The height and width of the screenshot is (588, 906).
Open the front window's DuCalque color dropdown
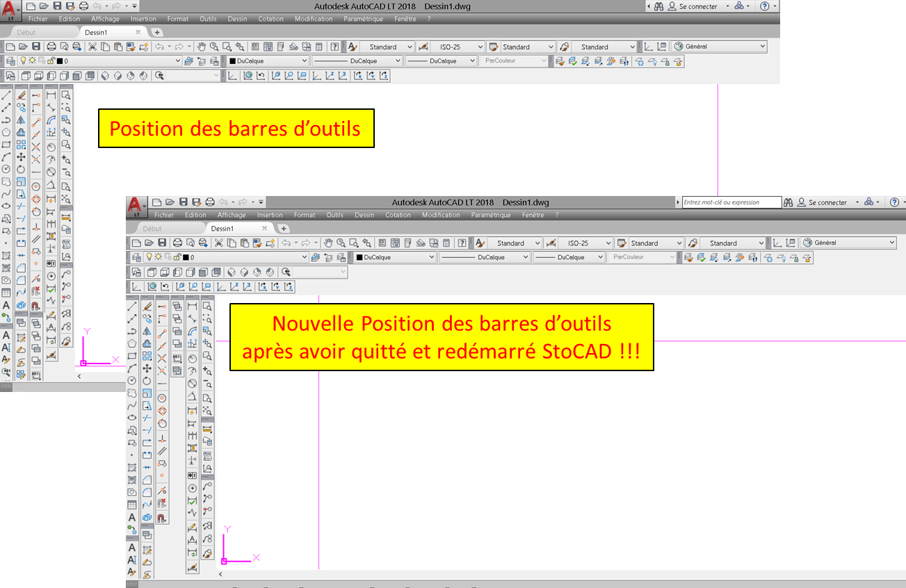click(x=395, y=257)
